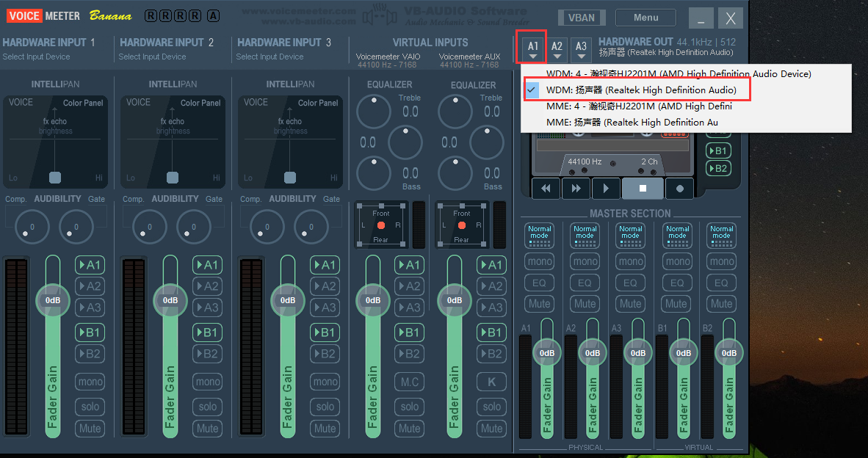Open Color Panel on Hardware Input 3
This screenshot has width=868, height=458.
[x=318, y=103]
